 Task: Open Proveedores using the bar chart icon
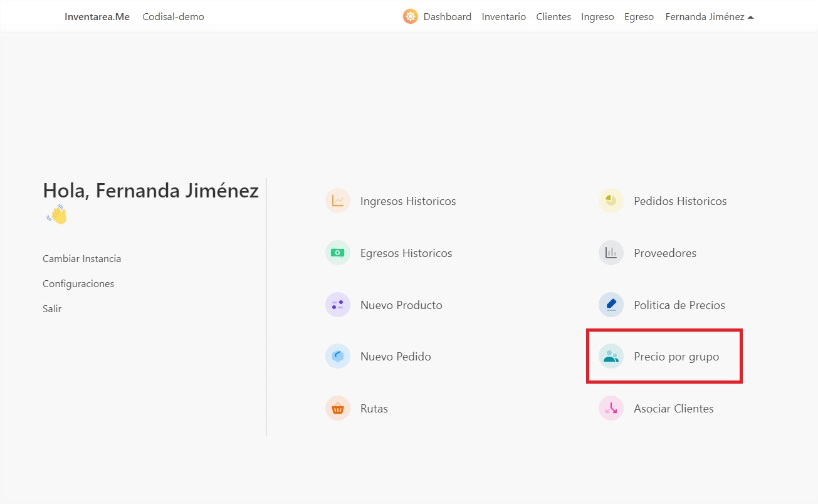point(611,253)
